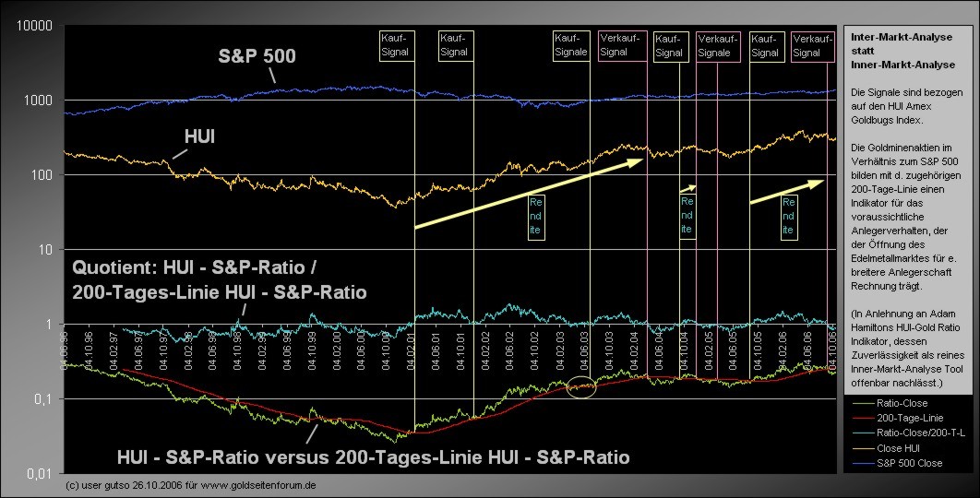Click the y-axis value 100

(42, 175)
